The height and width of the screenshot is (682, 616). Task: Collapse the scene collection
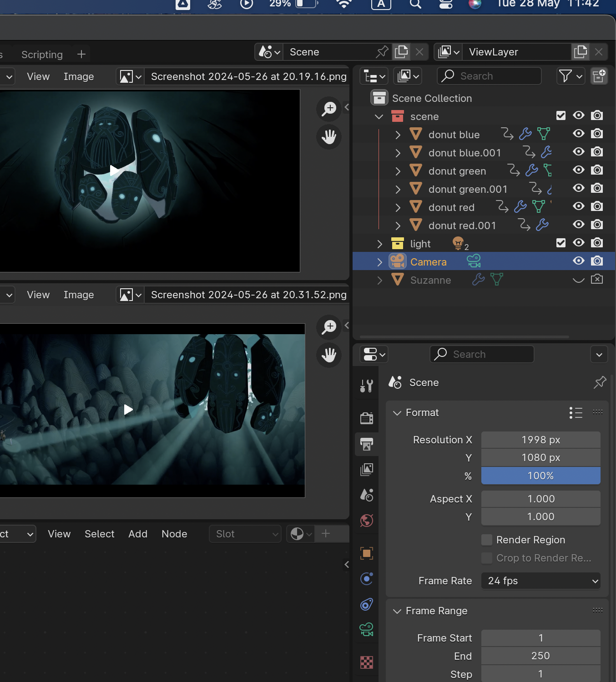(x=379, y=116)
